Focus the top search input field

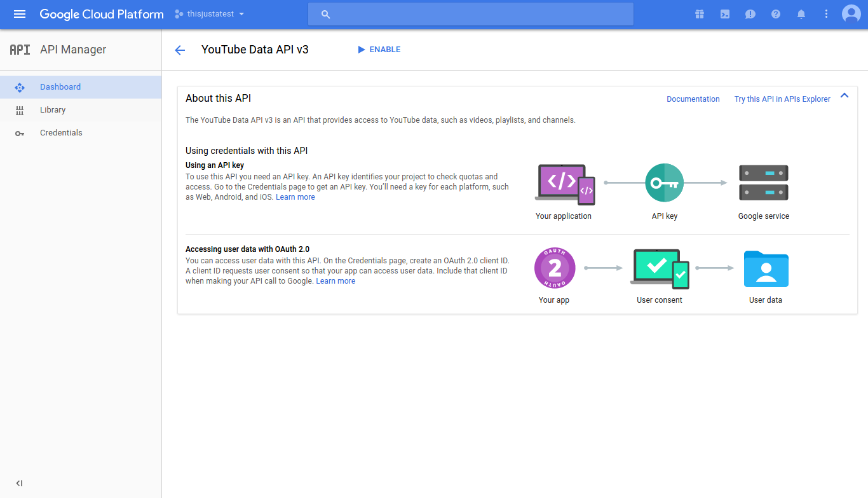(471, 14)
